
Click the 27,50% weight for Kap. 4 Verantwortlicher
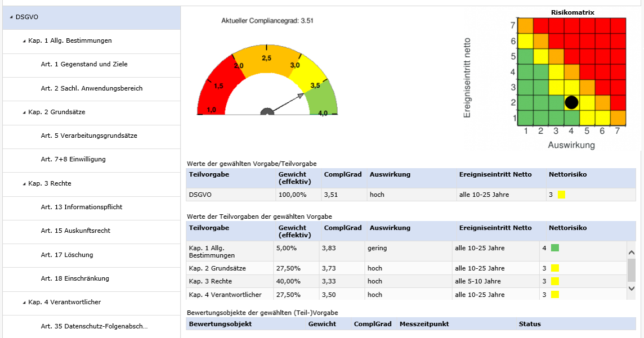(288, 295)
